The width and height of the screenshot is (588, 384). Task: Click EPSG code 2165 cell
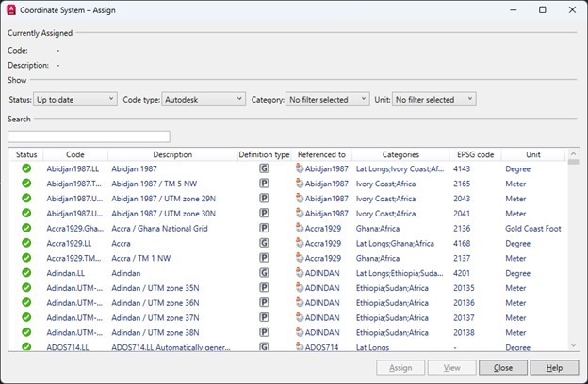462,184
